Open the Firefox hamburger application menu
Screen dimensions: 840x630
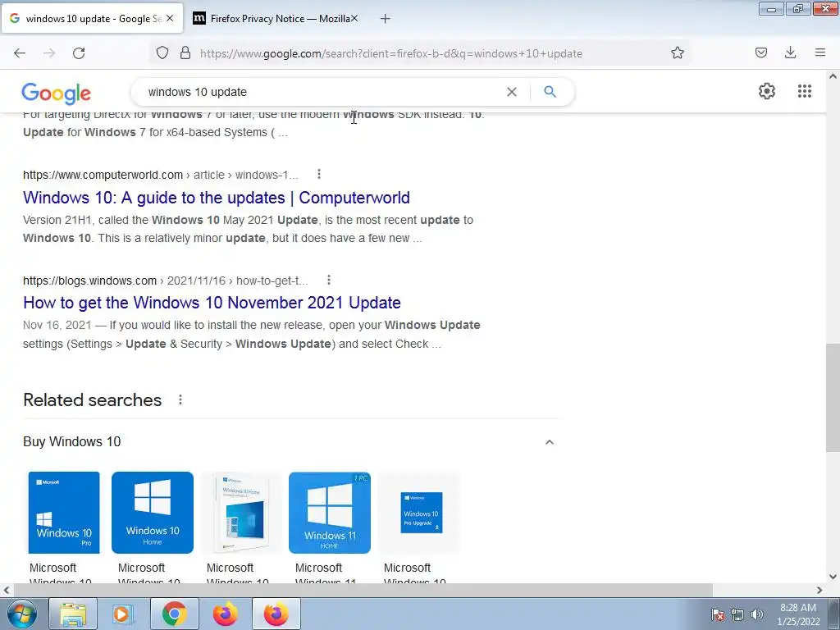click(x=820, y=52)
